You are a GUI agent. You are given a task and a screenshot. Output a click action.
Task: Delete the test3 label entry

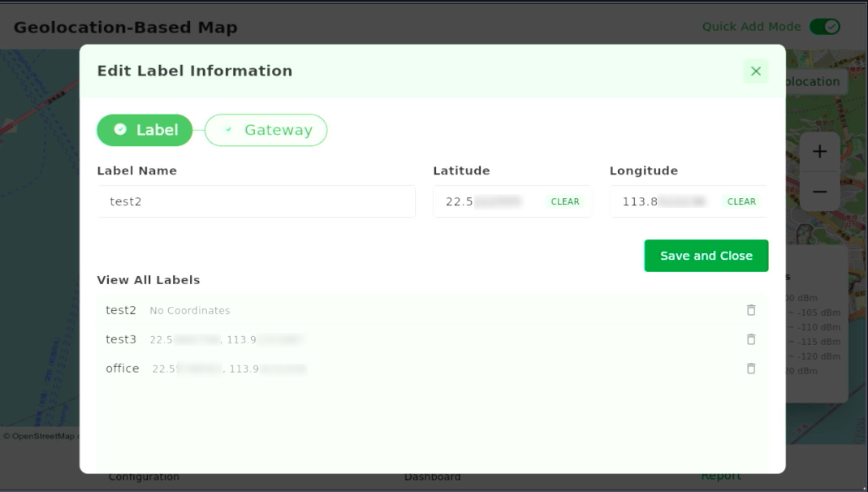750,339
